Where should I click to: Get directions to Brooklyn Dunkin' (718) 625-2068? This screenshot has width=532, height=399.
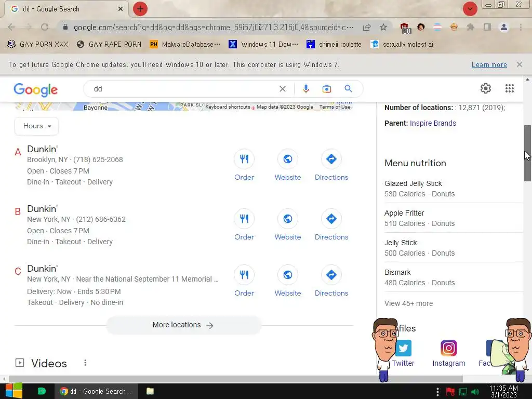coord(331,165)
